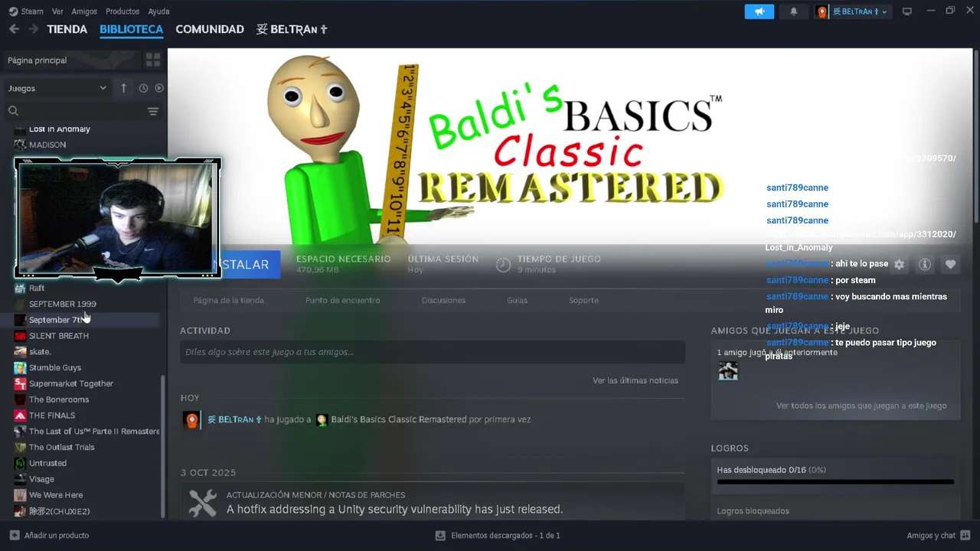
Task: Show game info via circled i icon
Action: coord(925,264)
